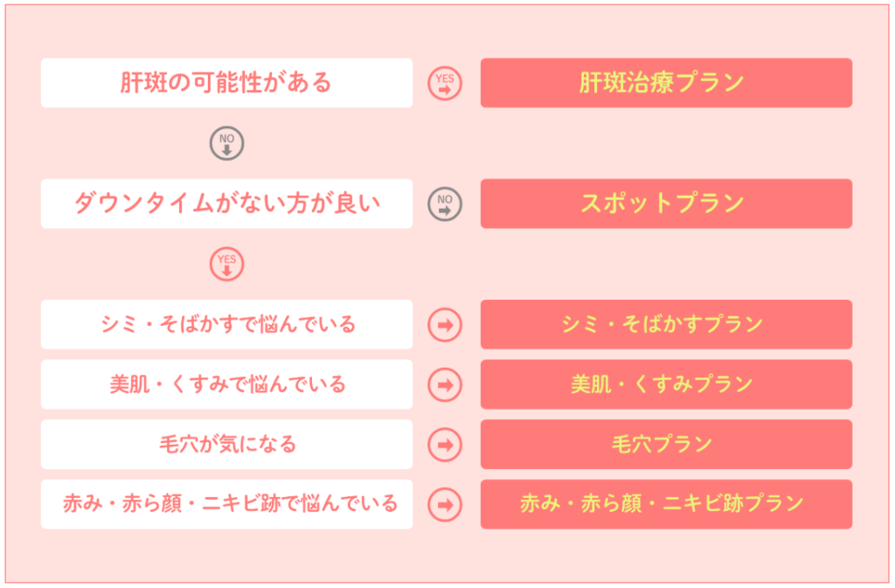This screenshot has height=588, width=895.
Task: Click the YES arrow icon beside 肝斑の可能性がある
Action: click(445, 83)
